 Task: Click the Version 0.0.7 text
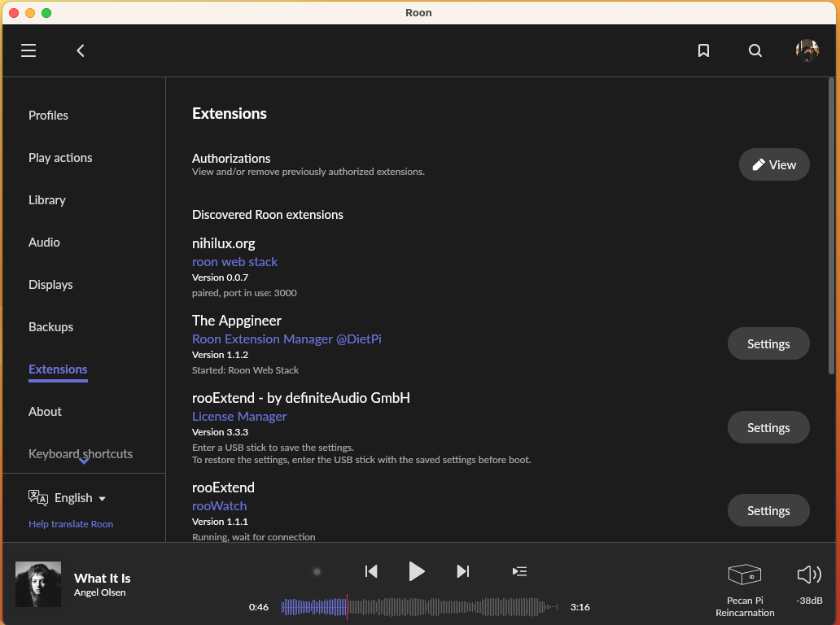(221, 278)
